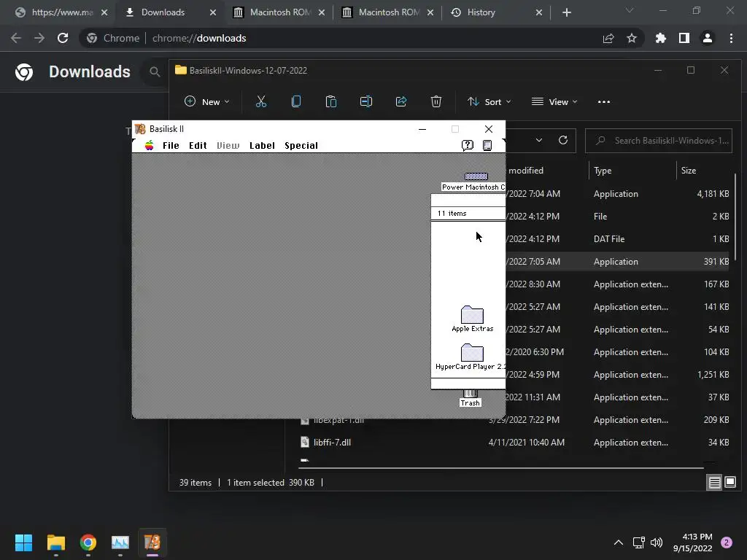Screen dimensions: 747x560
Task: Toggle the Chrome side panel
Action: 684,38
